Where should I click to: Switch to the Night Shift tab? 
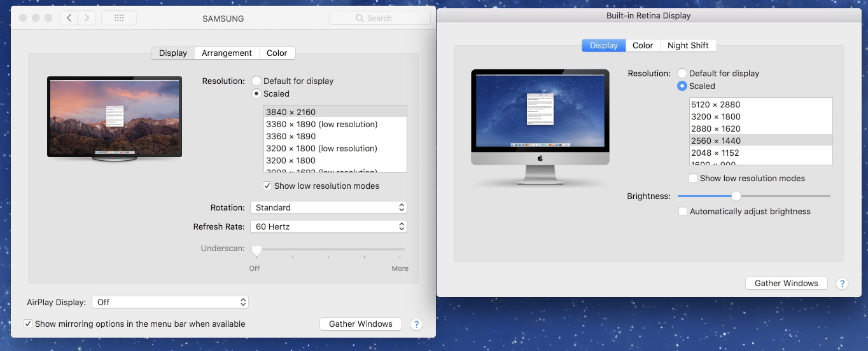[688, 46]
